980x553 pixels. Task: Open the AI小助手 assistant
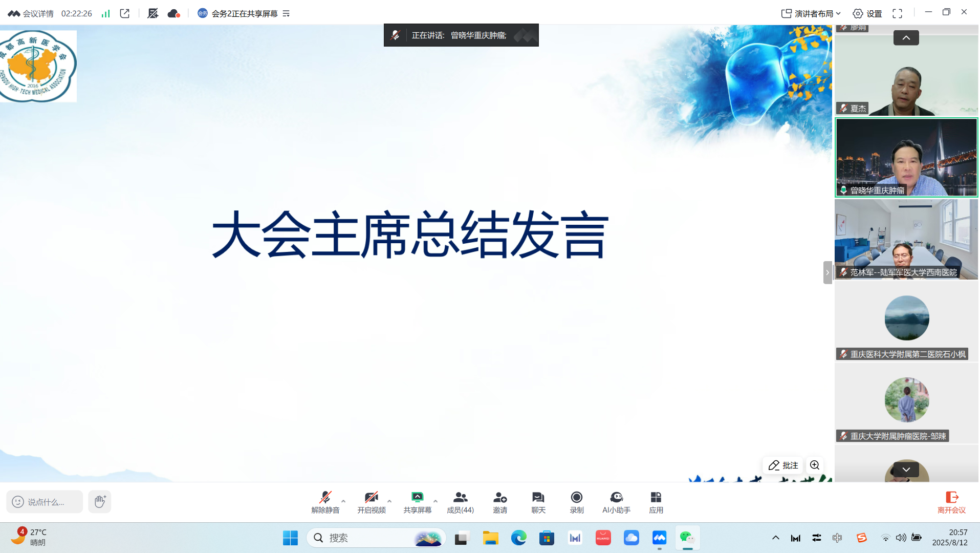[x=616, y=501]
